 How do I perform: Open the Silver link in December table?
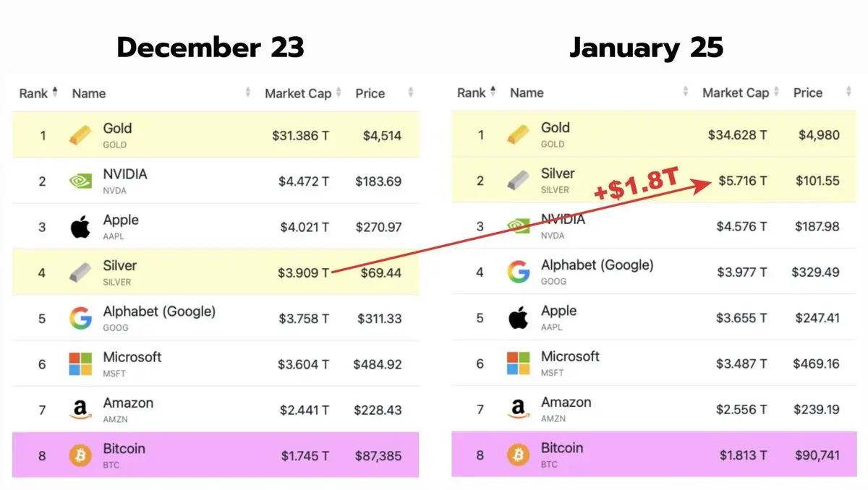click(x=119, y=266)
